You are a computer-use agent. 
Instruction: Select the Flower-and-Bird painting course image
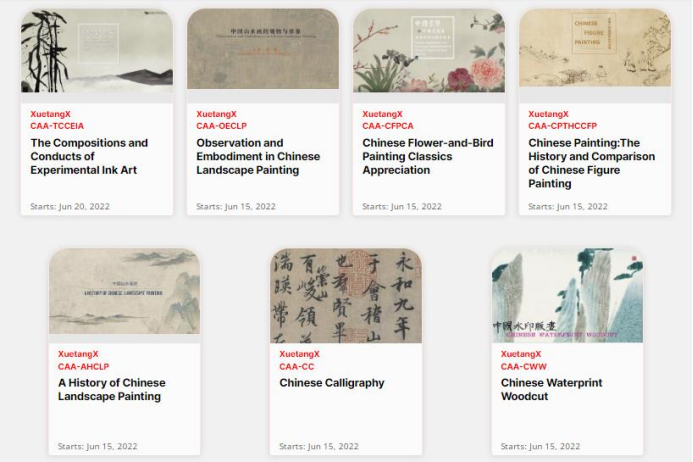tap(429, 50)
